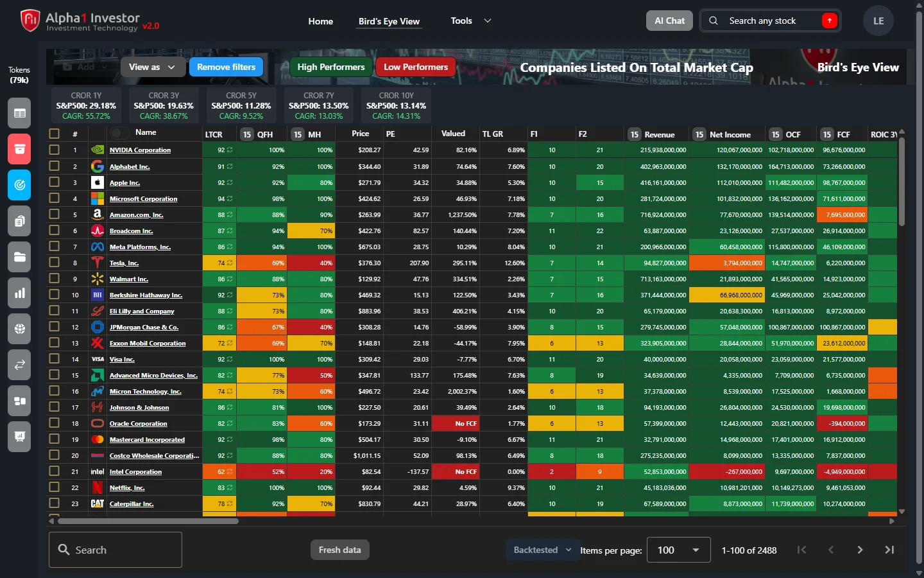Expand the View as dropdown
The width and height of the screenshot is (924, 578).
point(152,67)
